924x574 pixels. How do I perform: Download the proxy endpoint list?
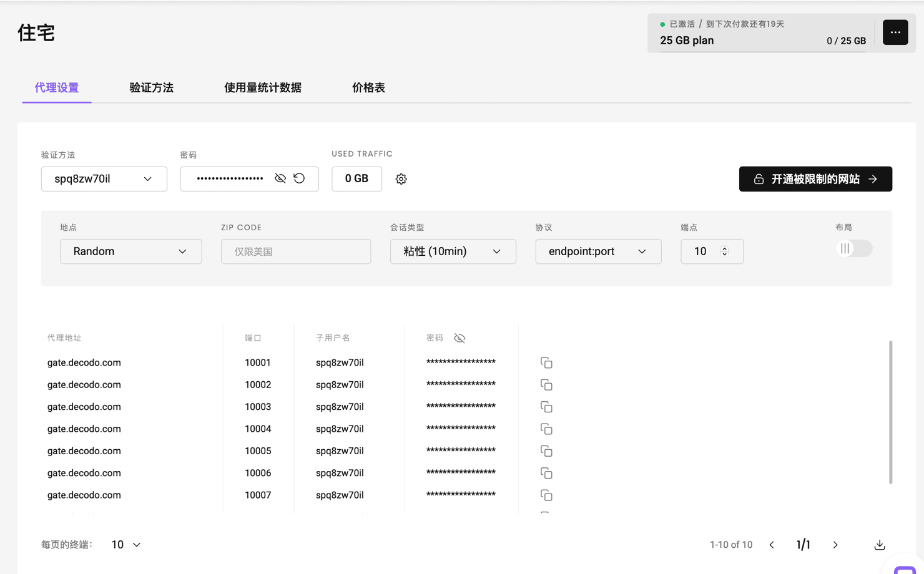879,545
